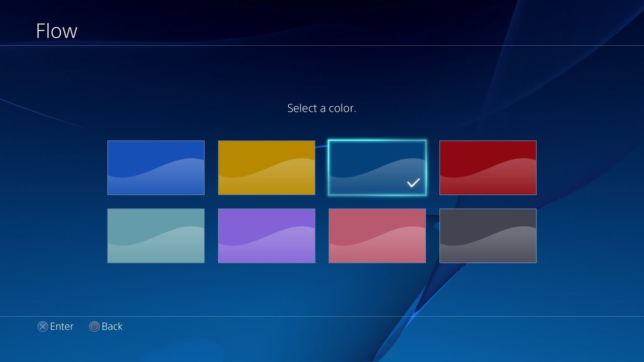
Task: Pick the pink color swatch
Action: tap(377, 236)
